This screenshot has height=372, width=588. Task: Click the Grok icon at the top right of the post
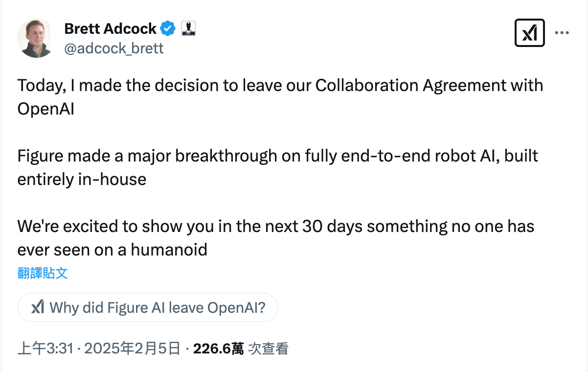pos(530,33)
